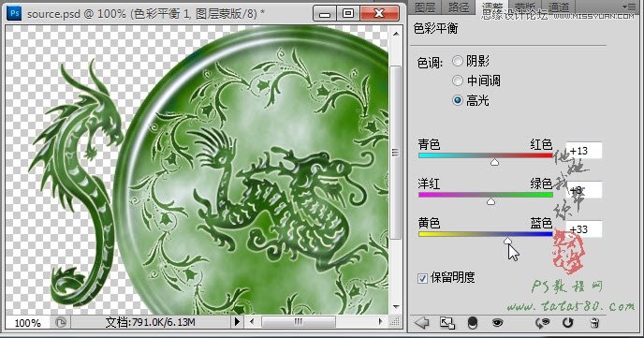
Task: Click document size text 文档:791.0K/6.13M
Action: click(150, 322)
